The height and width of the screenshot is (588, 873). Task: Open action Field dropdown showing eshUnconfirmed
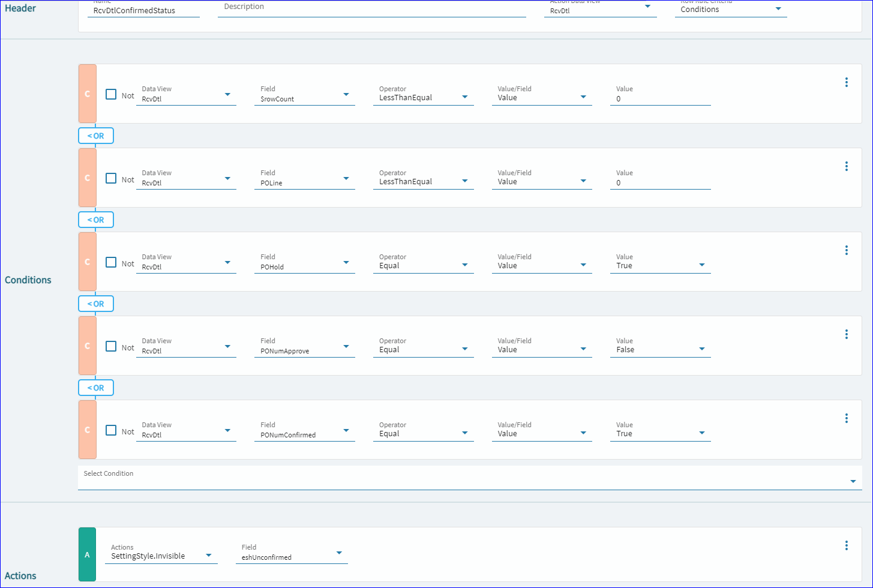[292, 553]
